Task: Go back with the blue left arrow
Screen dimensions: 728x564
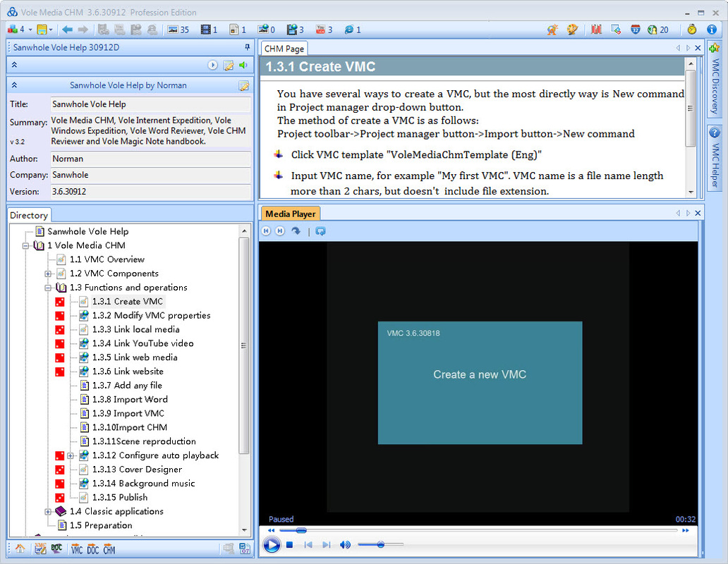Action: coord(67,30)
